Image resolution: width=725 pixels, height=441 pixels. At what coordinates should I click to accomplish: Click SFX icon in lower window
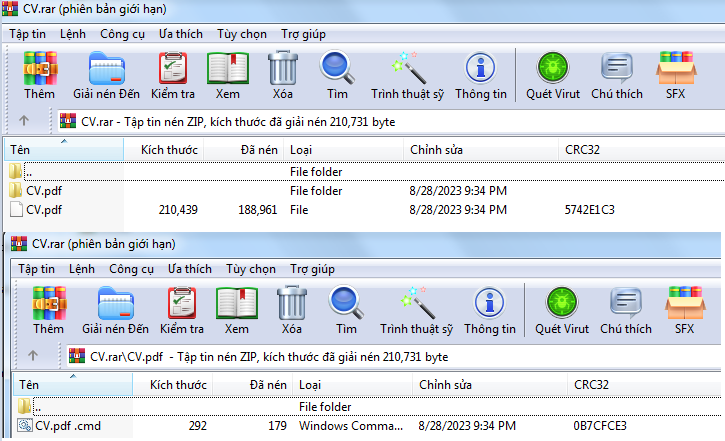685,302
